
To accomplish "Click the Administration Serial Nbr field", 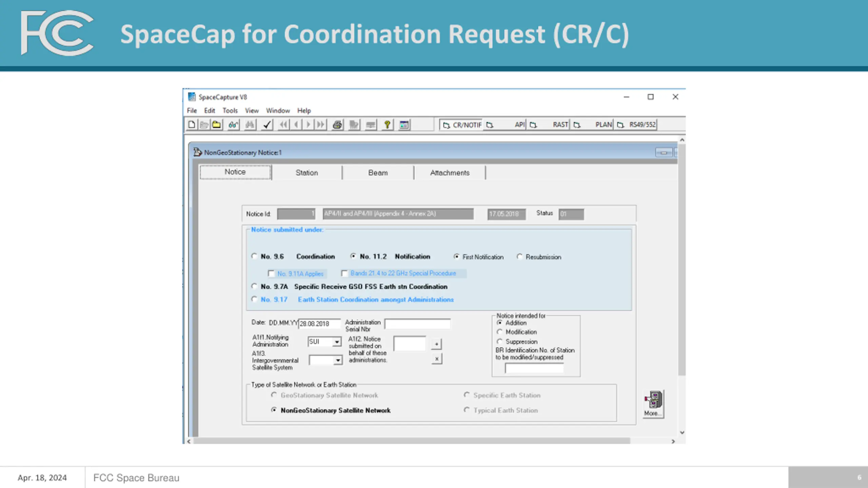I will click(417, 324).
